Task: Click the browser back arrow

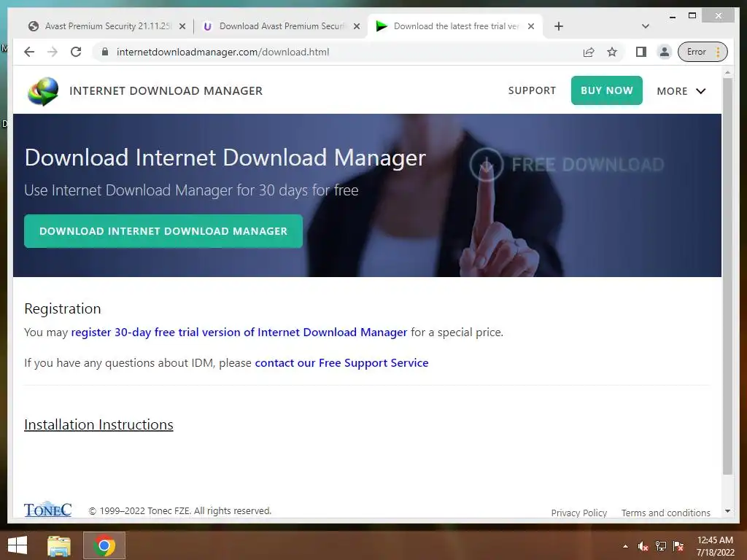Action: click(x=29, y=52)
